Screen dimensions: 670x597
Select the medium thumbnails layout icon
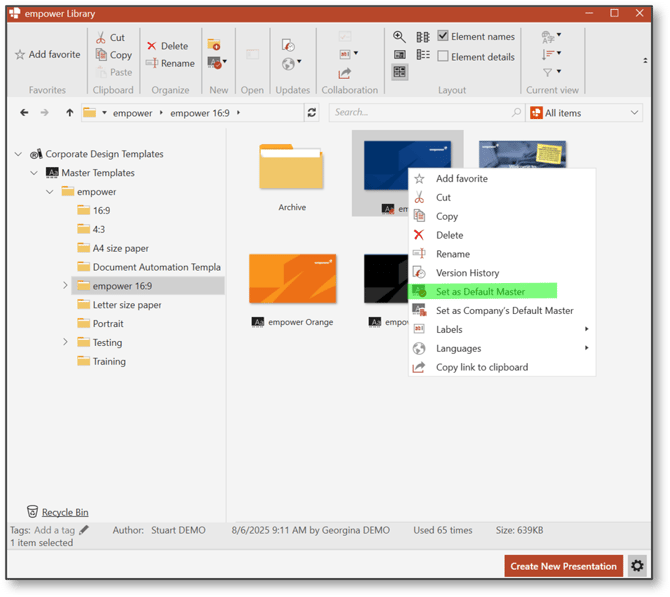400,54
